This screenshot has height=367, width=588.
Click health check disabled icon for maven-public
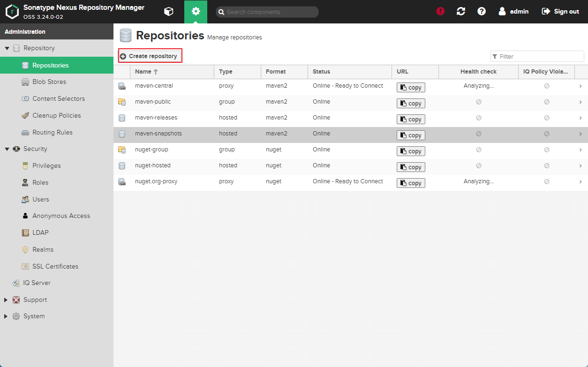pyautogui.click(x=479, y=102)
